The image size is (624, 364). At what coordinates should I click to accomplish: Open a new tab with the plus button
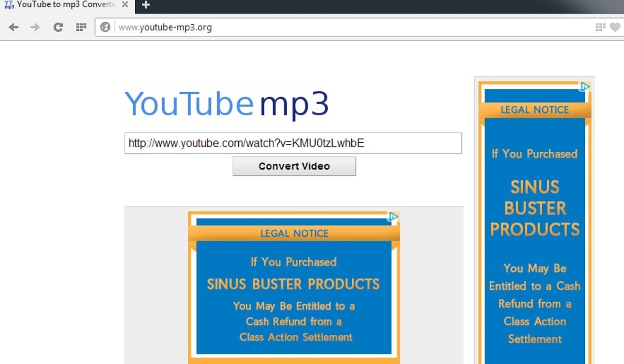click(x=146, y=5)
